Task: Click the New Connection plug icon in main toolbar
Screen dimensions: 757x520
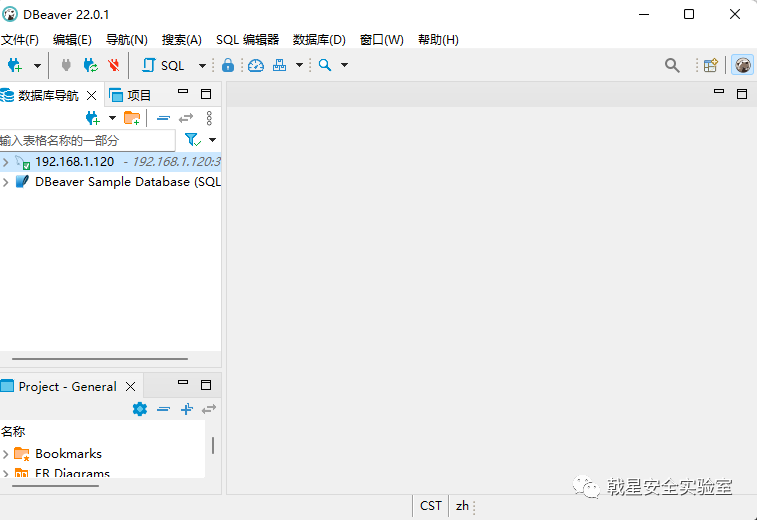Action: 14,65
